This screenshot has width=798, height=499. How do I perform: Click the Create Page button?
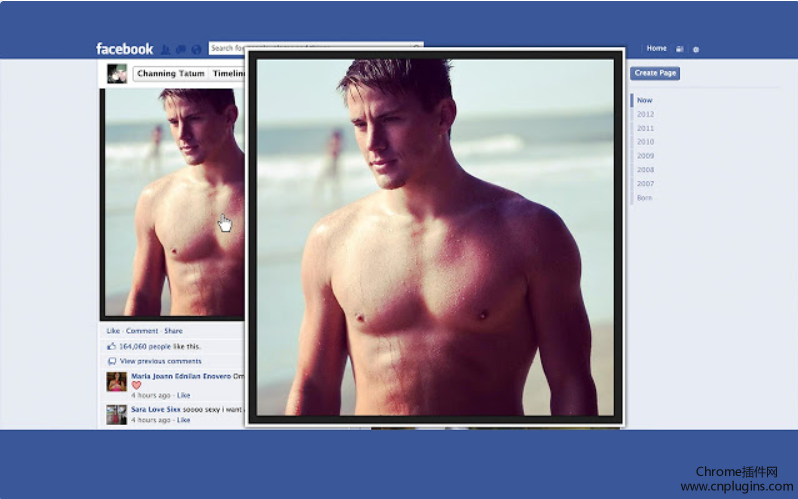coord(655,73)
